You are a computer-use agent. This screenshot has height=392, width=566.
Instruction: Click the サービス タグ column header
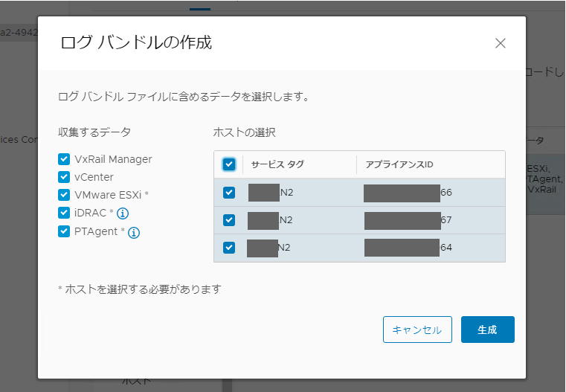(277, 164)
